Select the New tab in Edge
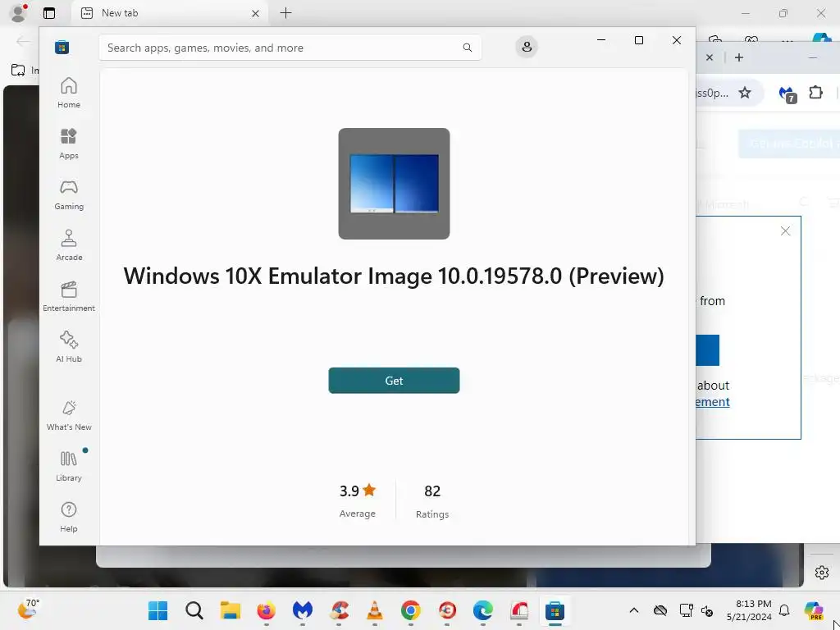This screenshot has width=840, height=630. (169, 13)
